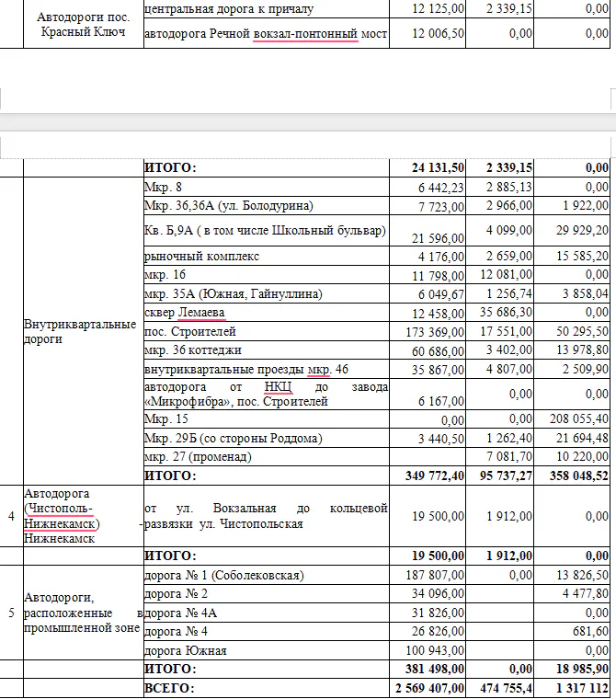Select the value 29 929,20
616x699 pixels.
[582, 231]
